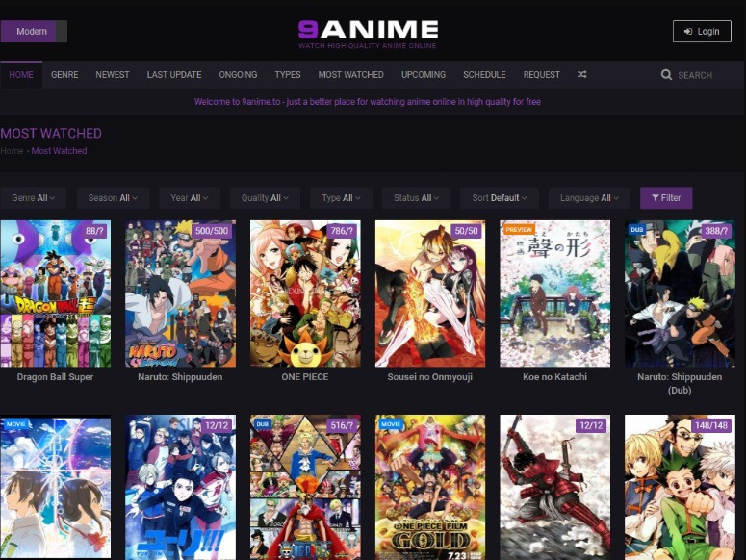Open the UPCOMING page
Image resolution: width=746 pixels, height=560 pixels.
(x=424, y=75)
